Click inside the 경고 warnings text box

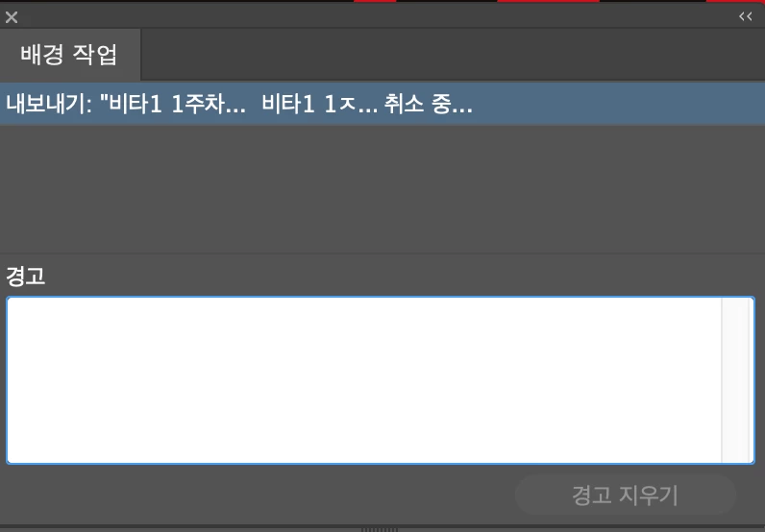(364, 380)
